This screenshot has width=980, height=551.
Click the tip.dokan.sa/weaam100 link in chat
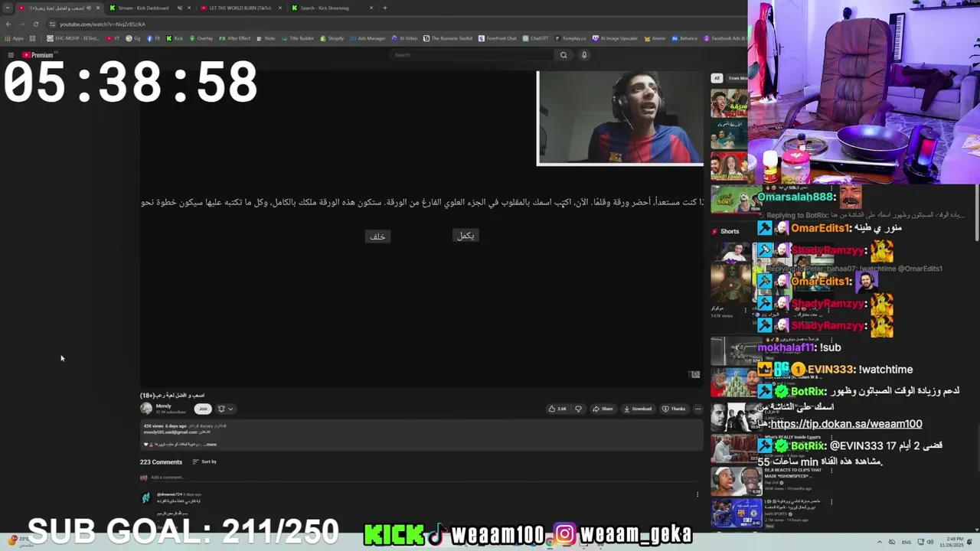click(846, 424)
